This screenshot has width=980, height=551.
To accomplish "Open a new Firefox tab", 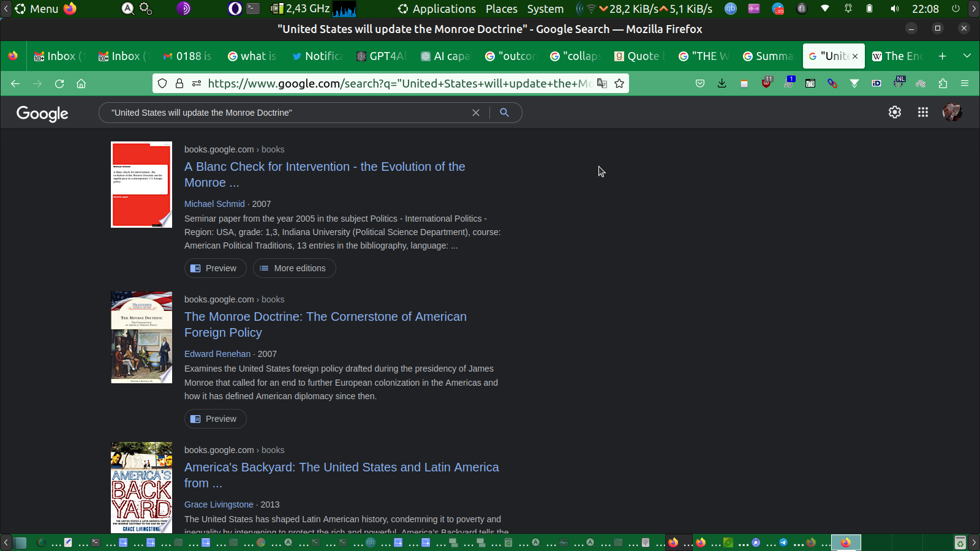I will [x=943, y=56].
